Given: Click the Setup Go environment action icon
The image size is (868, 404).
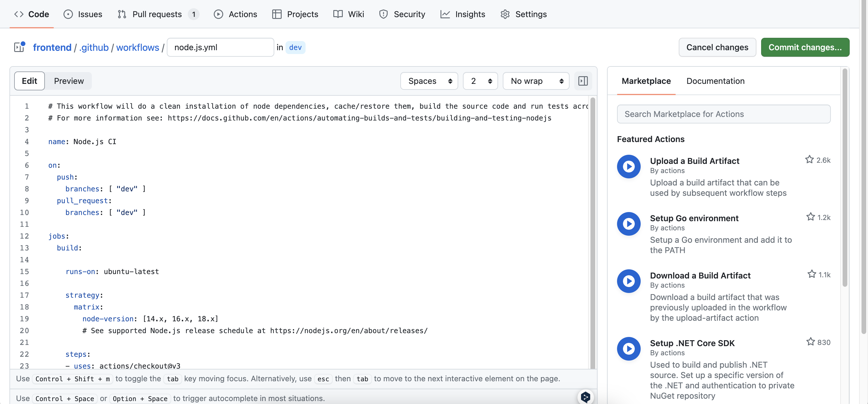Looking at the screenshot, I should pyautogui.click(x=629, y=224).
